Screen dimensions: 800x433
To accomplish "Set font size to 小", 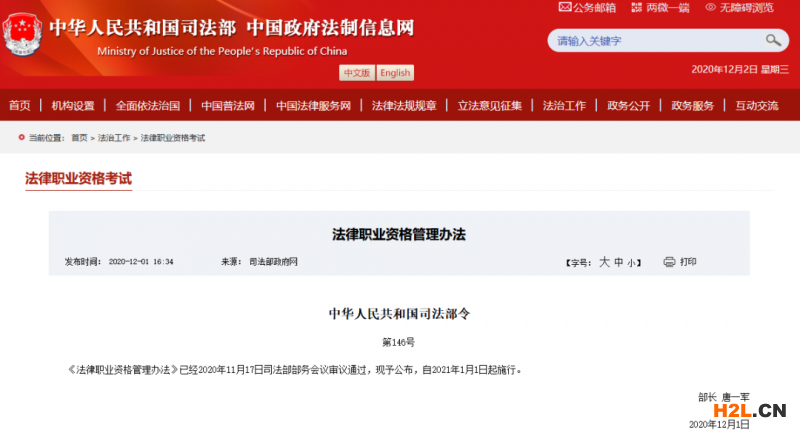I will pyautogui.click(x=631, y=262).
